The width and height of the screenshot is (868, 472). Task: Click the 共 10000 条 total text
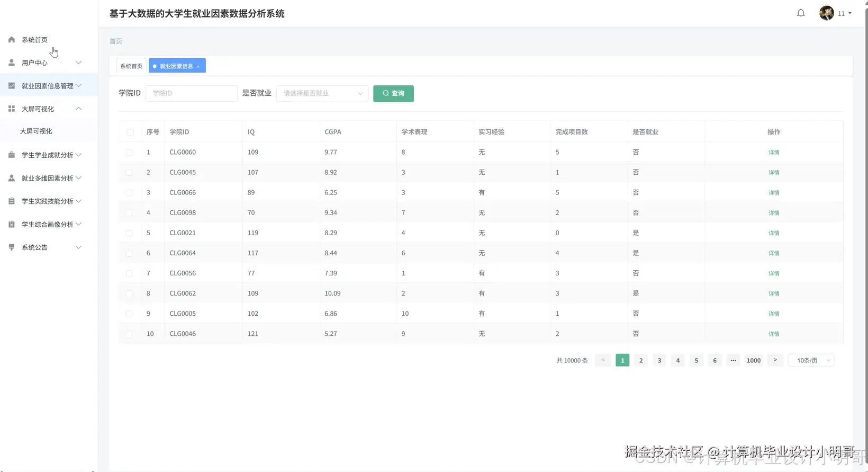point(572,360)
